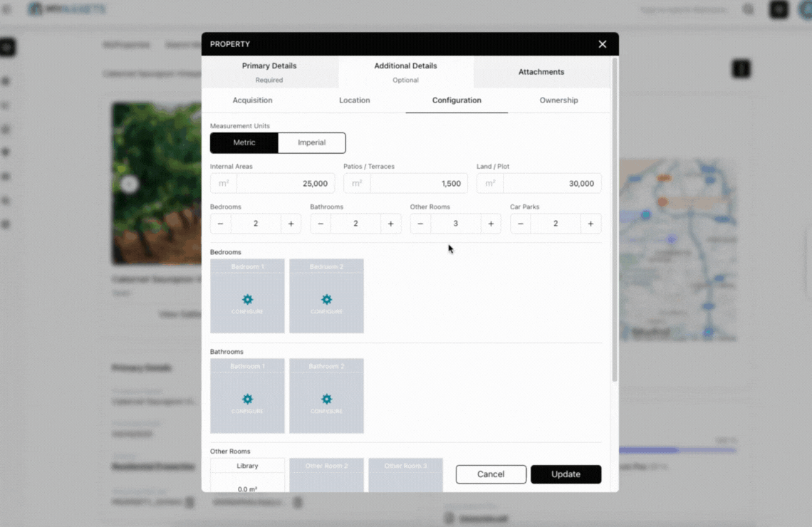
Task: Close the Property dialog with the X
Action: click(602, 43)
